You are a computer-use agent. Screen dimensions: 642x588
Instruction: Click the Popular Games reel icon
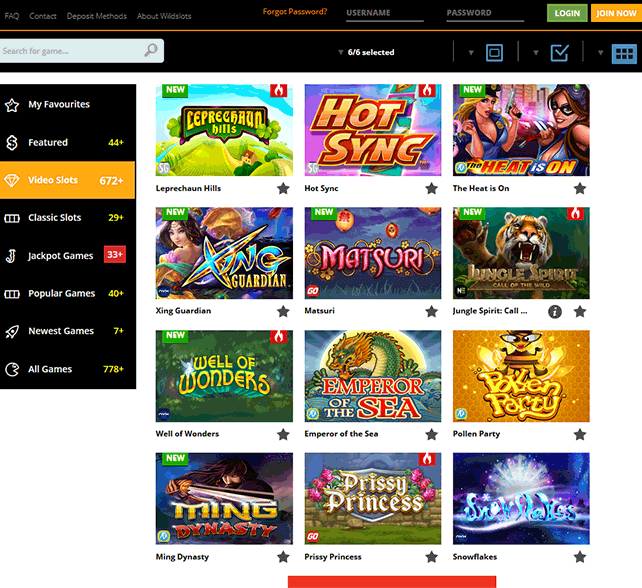(x=12, y=294)
